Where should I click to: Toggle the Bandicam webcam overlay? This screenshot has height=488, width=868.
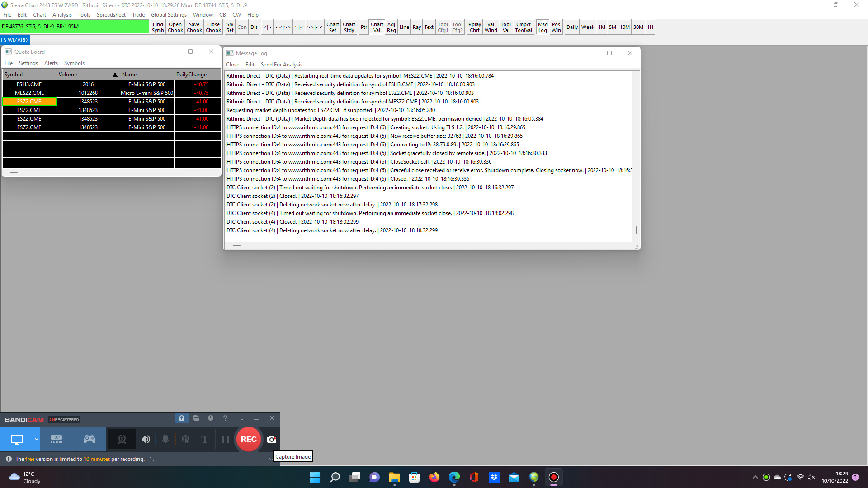click(122, 439)
